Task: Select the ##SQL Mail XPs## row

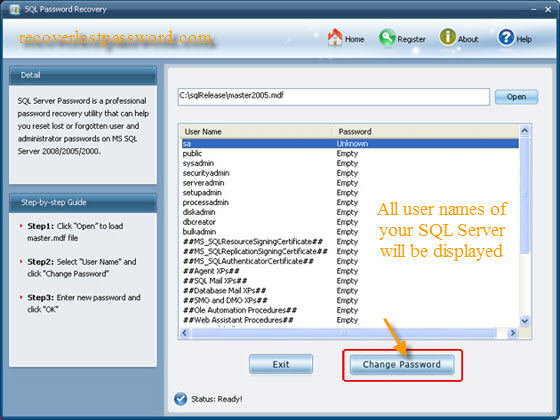Action: click(350, 281)
